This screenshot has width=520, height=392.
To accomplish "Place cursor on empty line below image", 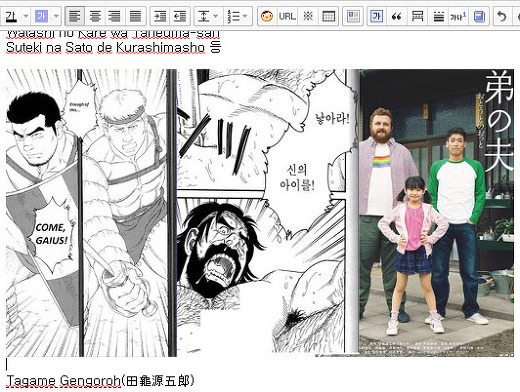I will 260,364.
